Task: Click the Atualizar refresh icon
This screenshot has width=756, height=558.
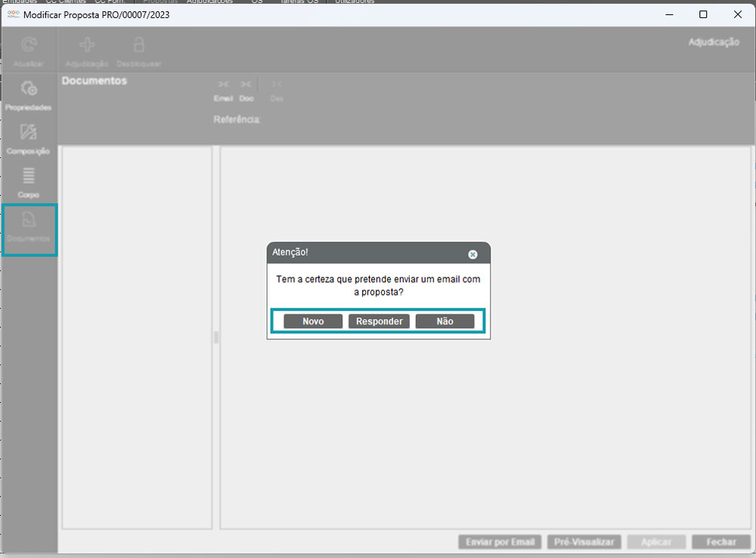Action: [29, 46]
